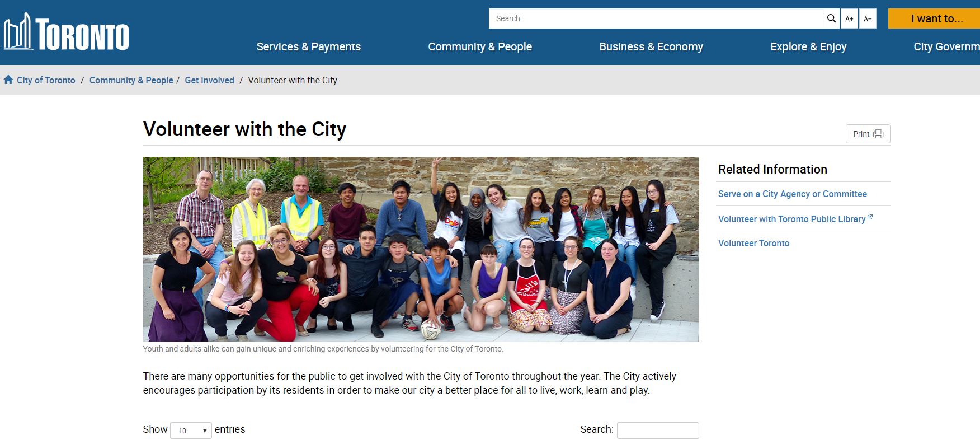Viewport: 980px width, 444px height.
Task: Click the top site search field
Action: (x=656, y=18)
